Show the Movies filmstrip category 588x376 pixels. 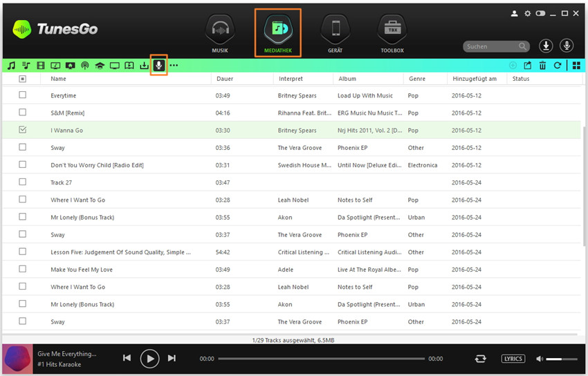[x=41, y=66]
